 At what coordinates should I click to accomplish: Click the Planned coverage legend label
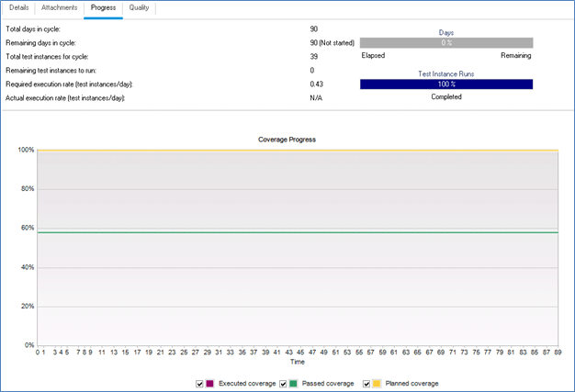412,383
